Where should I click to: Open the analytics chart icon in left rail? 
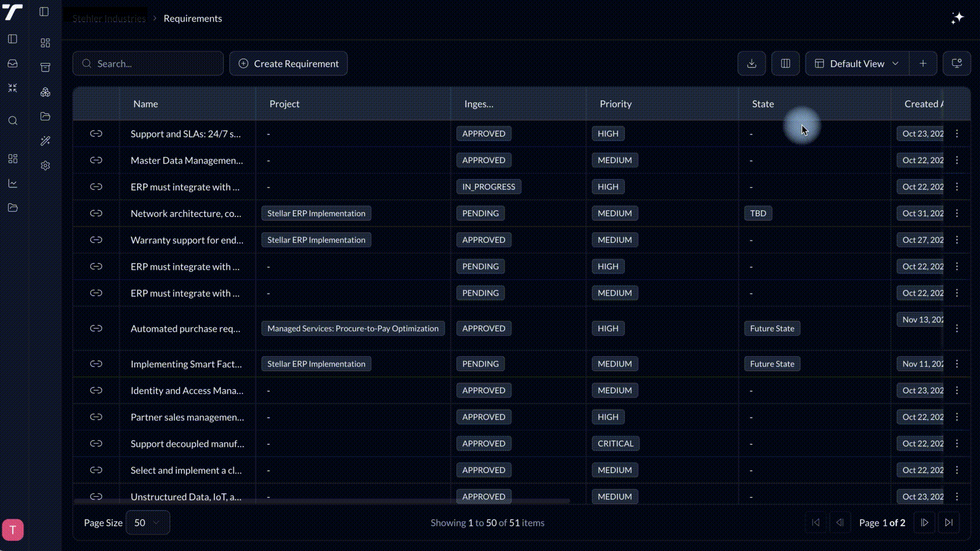(12, 184)
